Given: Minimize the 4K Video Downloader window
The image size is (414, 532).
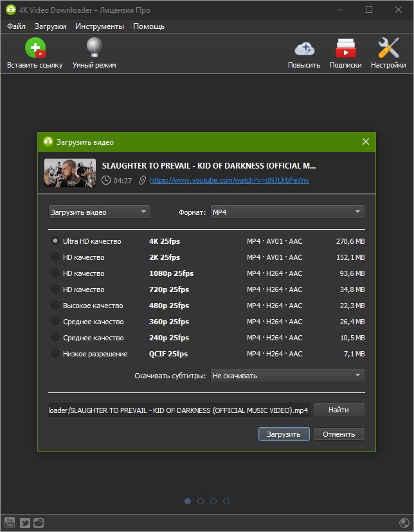Looking at the screenshot, I should (x=340, y=10).
